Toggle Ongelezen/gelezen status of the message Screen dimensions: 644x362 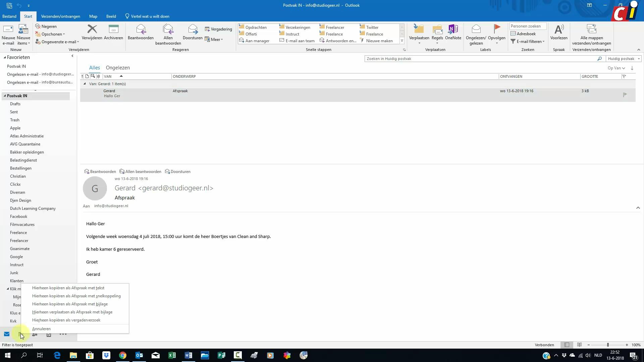pos(475,34)
